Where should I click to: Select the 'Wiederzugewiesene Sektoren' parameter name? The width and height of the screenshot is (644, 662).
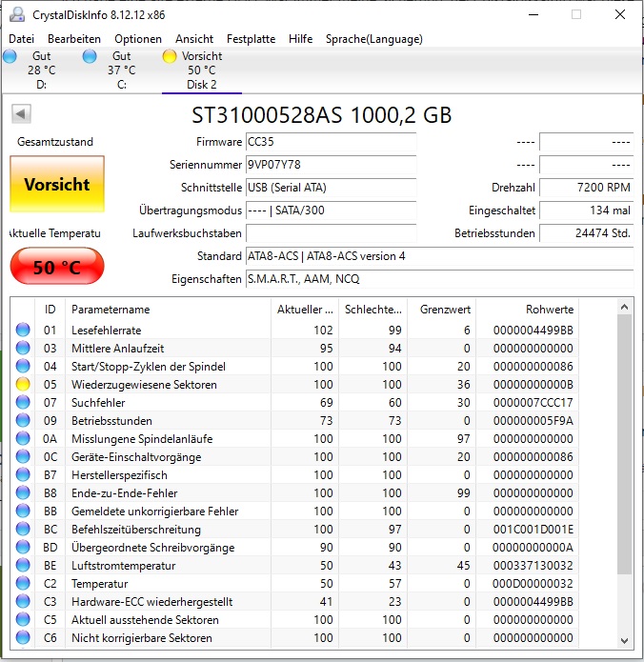tap(144, 385)
